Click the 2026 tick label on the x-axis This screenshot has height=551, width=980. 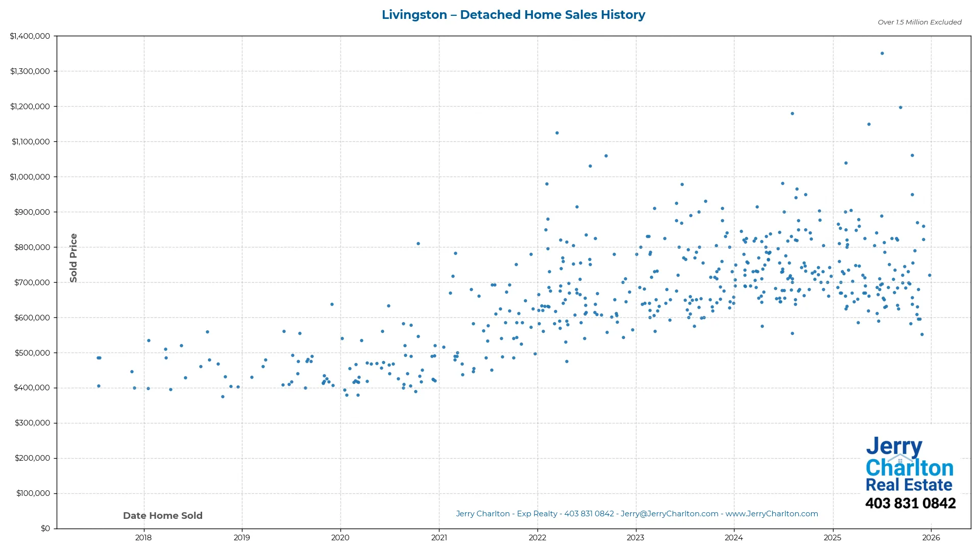pos(931,537)
